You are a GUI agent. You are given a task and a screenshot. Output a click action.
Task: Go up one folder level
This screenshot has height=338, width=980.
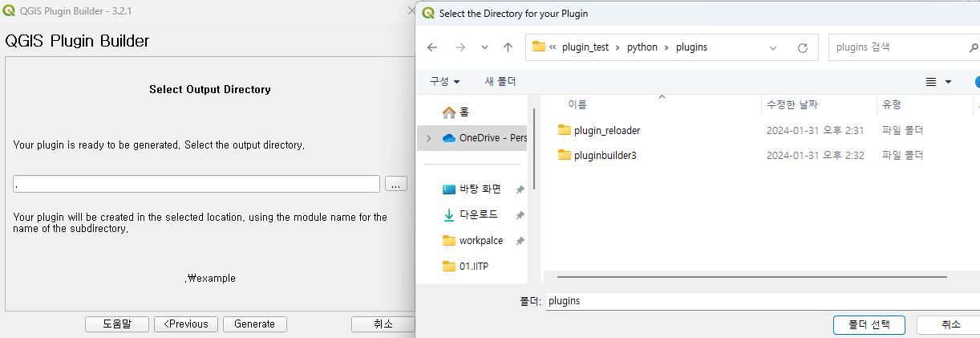[508, 47]
